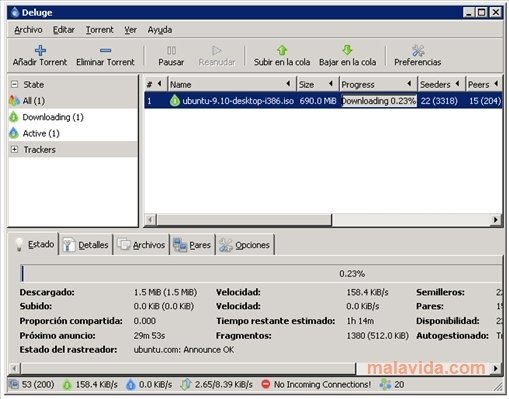The height and width of the screenshot is (399, 509).
Task: Click the torrent list scroll left arrow
Action: point(150,220)
